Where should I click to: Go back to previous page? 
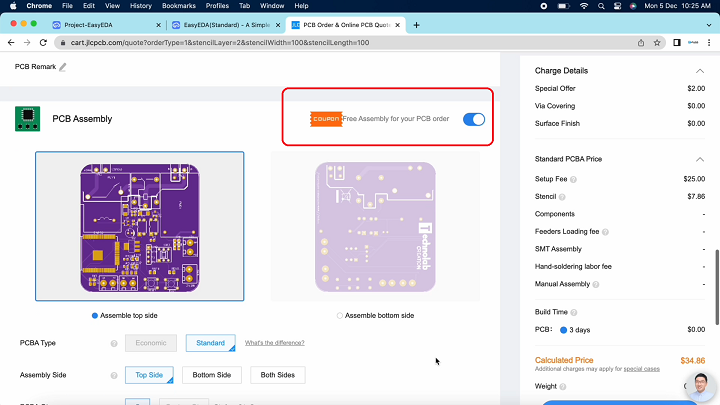point(11,43)
